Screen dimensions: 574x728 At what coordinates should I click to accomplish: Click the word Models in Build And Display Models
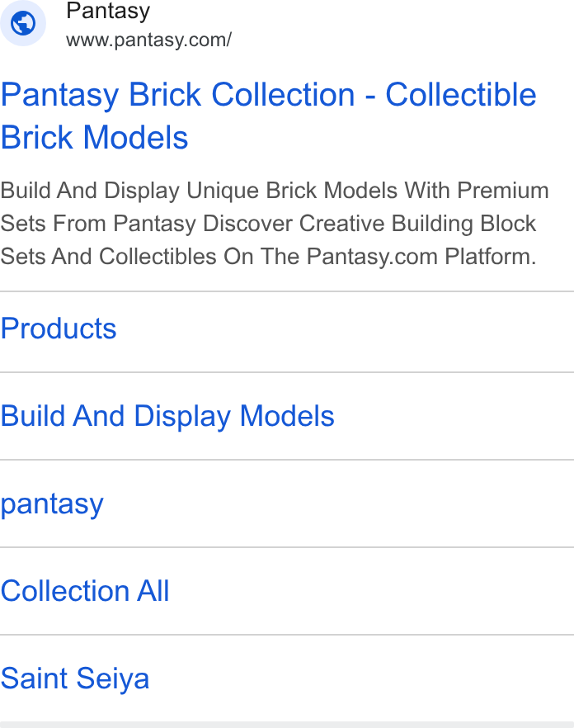pos(287,415)
